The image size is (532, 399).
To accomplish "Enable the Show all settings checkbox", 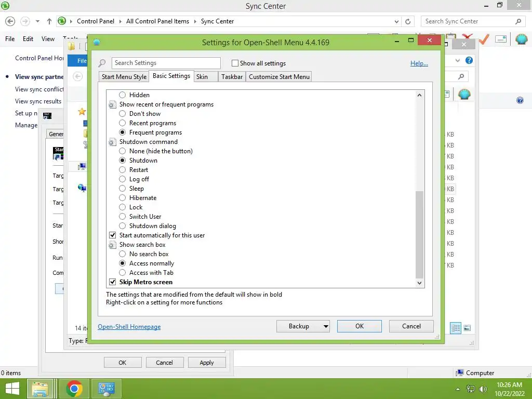I will point(235,63).
